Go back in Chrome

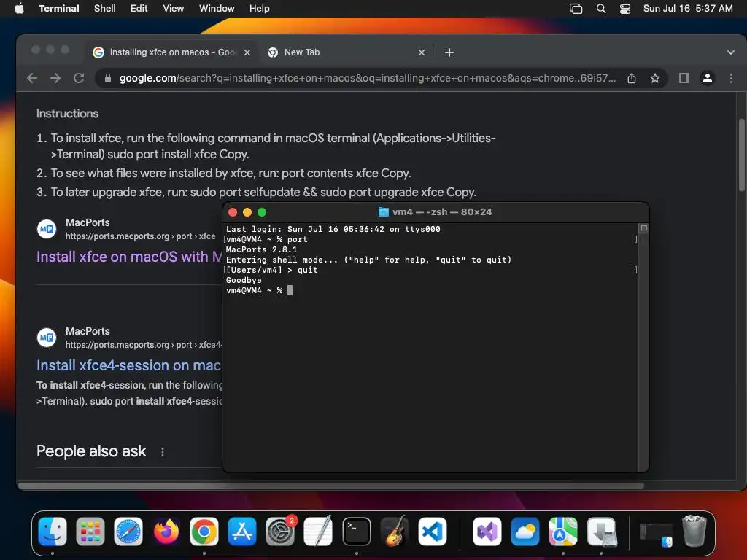(32, 78)
